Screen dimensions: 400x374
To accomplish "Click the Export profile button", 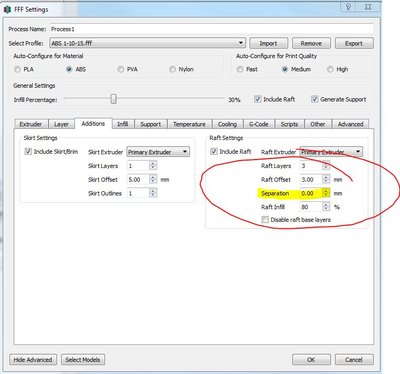I will (x=354, y=43).
